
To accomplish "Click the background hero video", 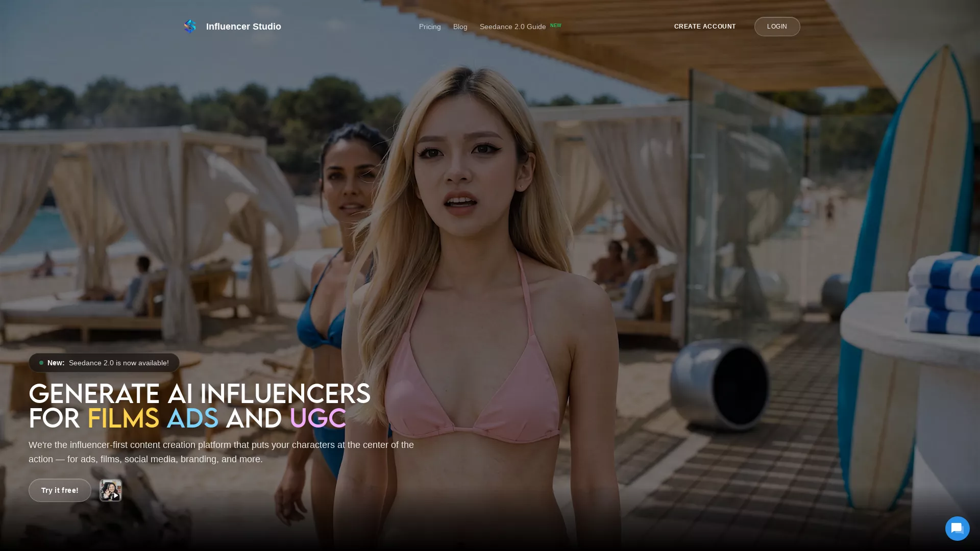I will click(715, 204).
